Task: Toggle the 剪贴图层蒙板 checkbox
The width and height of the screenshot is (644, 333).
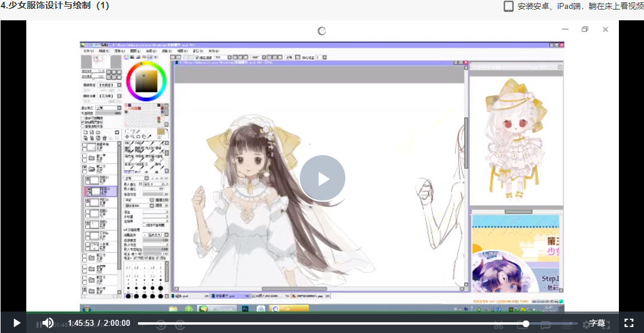Action: click(x=82, y=122)
